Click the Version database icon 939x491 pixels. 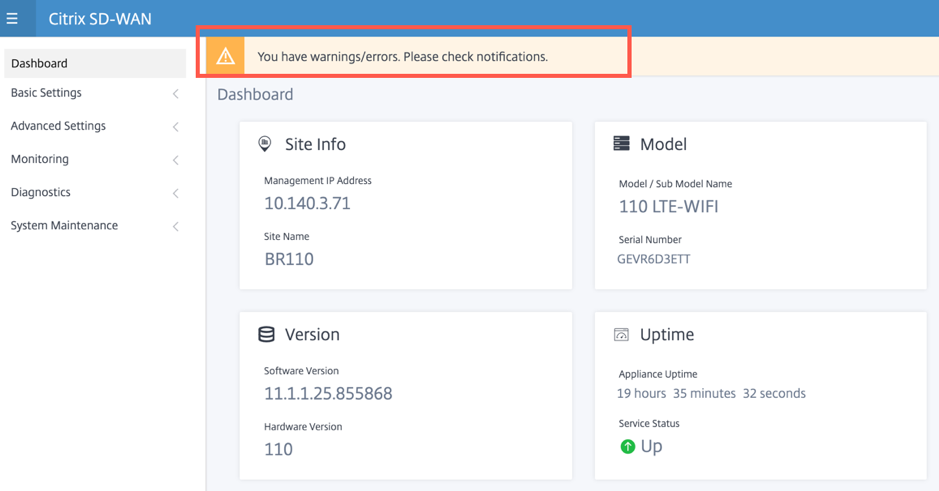(x=266, y=334)
